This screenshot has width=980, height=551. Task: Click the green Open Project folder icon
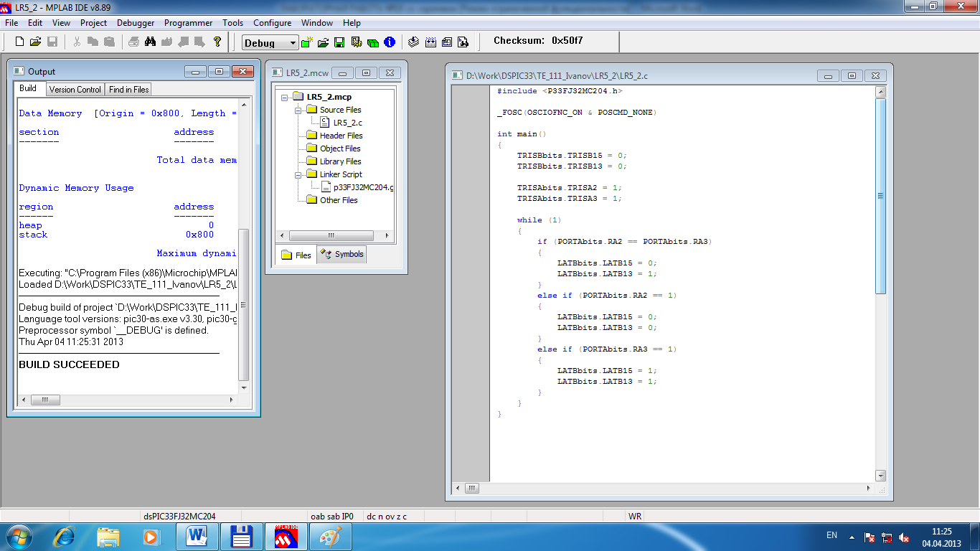tap(323, 42)
